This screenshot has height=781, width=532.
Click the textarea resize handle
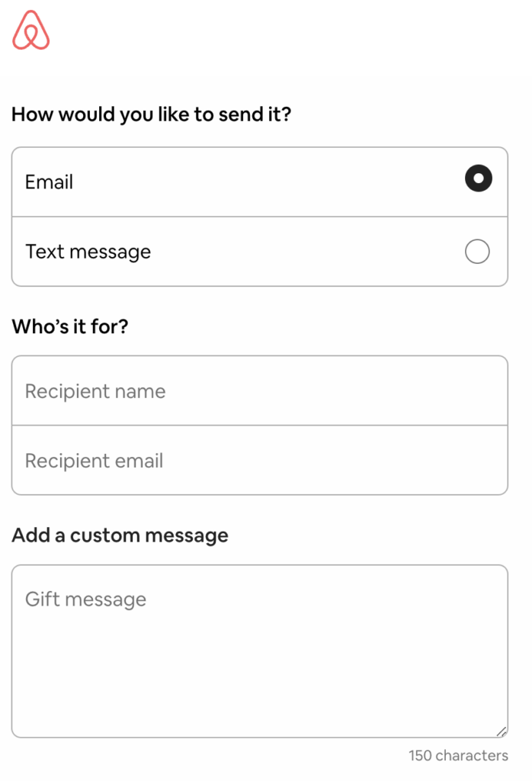click(x=501, y=731)
